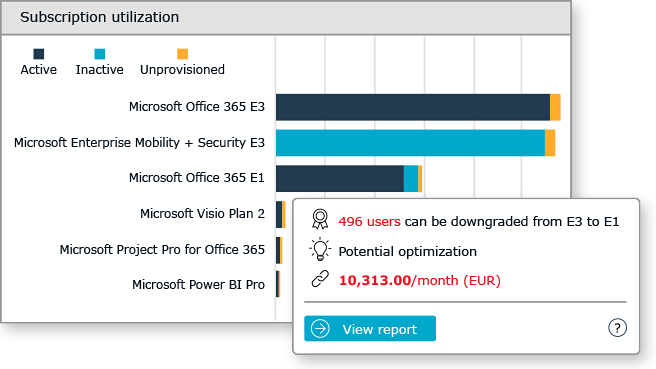Click the 10,313.00/month (EUR) amount
Image resolution: width=656 pixels, height=369 pixels.
(420, 280)
